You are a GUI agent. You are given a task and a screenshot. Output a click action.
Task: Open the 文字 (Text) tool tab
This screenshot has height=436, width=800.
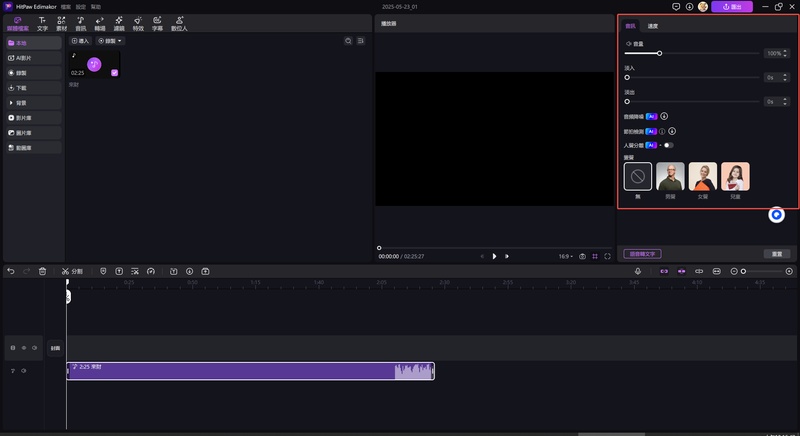tap(42, 23)
